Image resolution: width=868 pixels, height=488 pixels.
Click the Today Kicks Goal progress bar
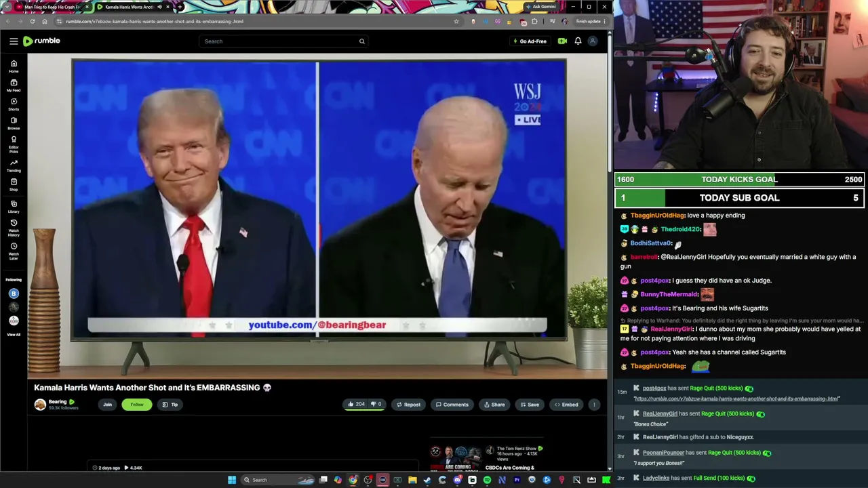(739, 180)
